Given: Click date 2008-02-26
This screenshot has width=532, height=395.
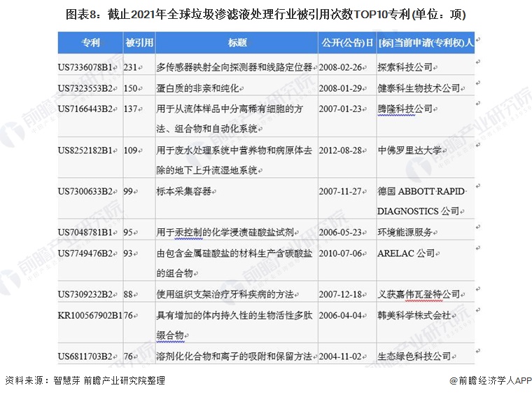Looking at the screenshot, I should 340,67.
